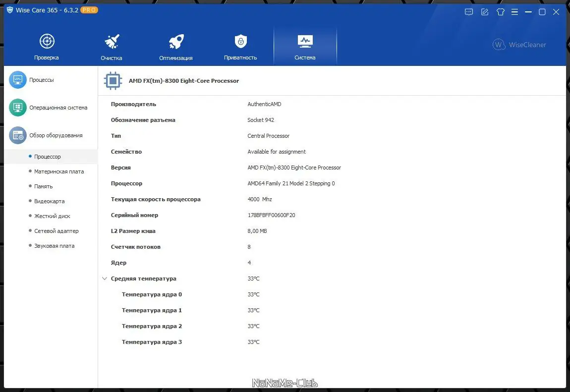Select the Система monitor icon tab

click(305, 42)
